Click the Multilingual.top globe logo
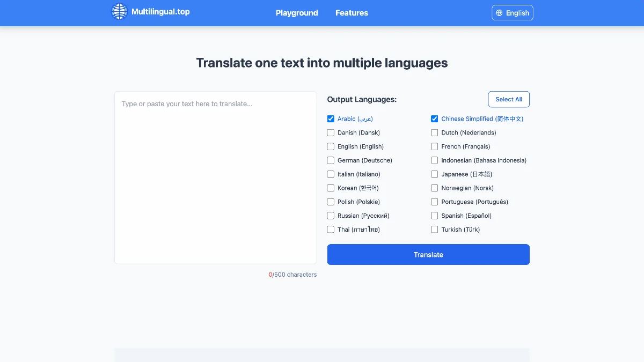 [x=119, y=11]
